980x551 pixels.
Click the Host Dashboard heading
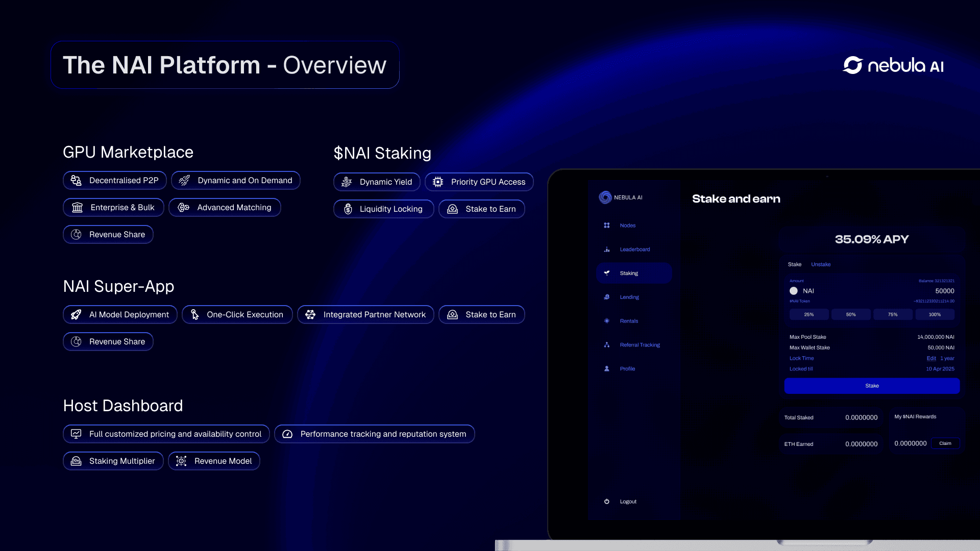point(123,406)
